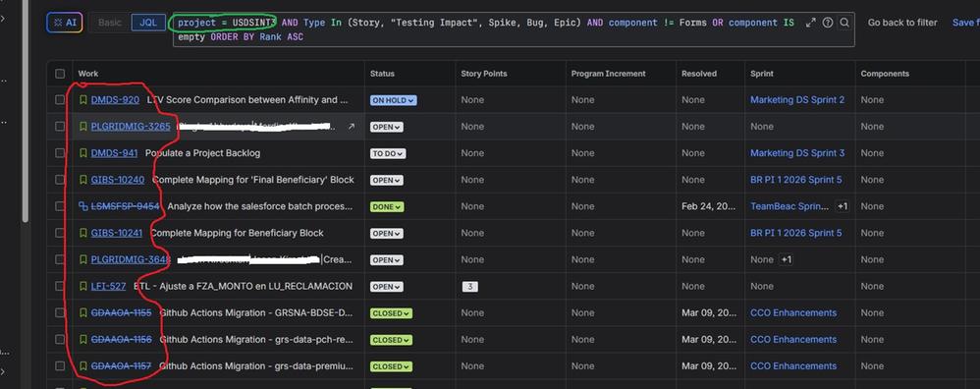Open issue link PLGRIDMIG-3265

click(x=131, y=127)
